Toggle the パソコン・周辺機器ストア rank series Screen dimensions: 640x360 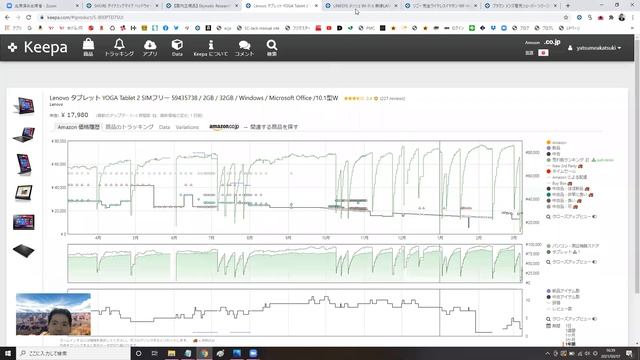573,246
